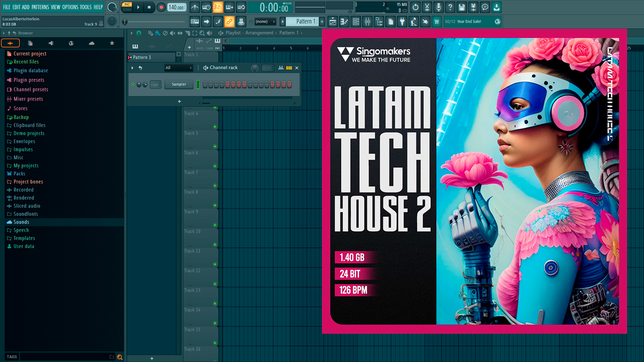Image resolution: width=644 pixels, height=362 pixels.
Task: Click the Sampler channel button
Action: click(179, 84)
